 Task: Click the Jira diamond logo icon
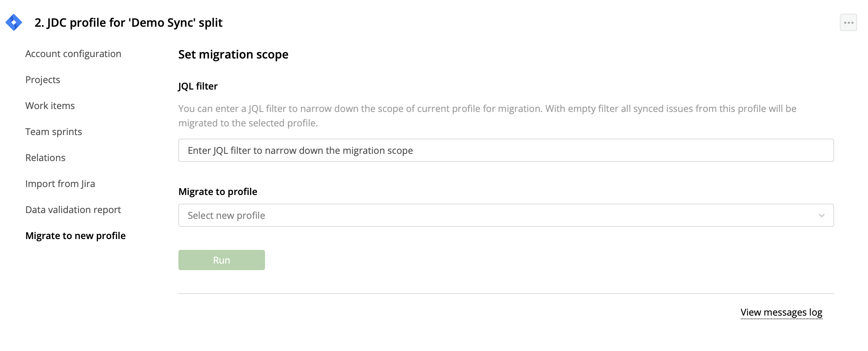tap(14, 22)
